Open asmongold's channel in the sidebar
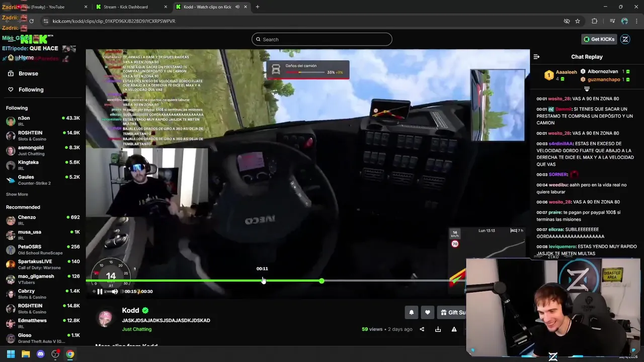The width and height of the screenshot is (644, 362). (x=43, y=151)
